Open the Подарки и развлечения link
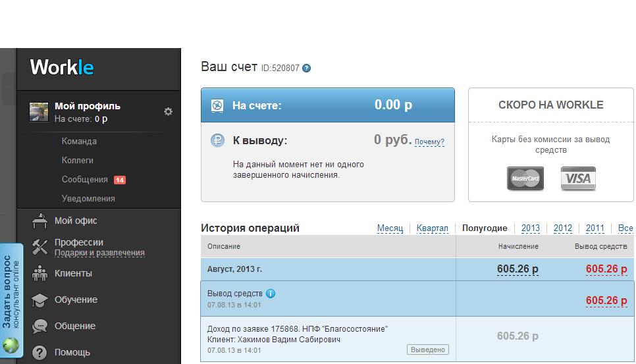636x364 pixels. (x=99, y=253)
